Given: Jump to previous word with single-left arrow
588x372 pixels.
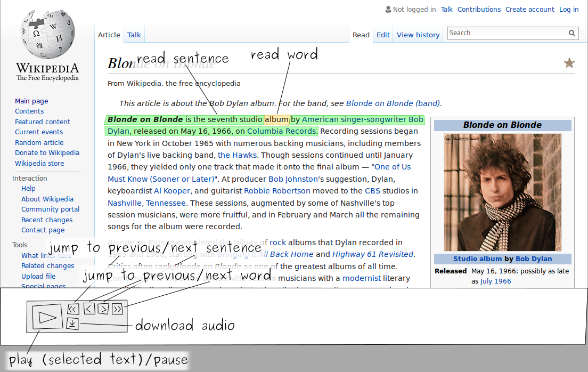Looking at the screenshot, I should tap(89, 309).
